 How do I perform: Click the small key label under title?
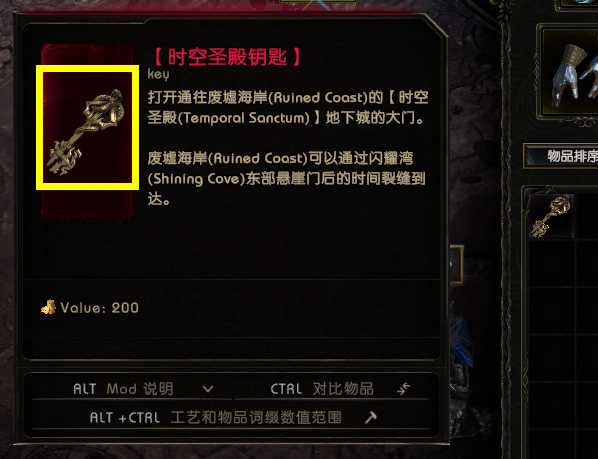pos(158,74)
